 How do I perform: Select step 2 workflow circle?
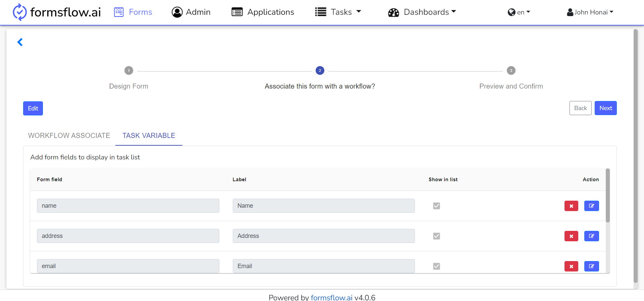320,70
